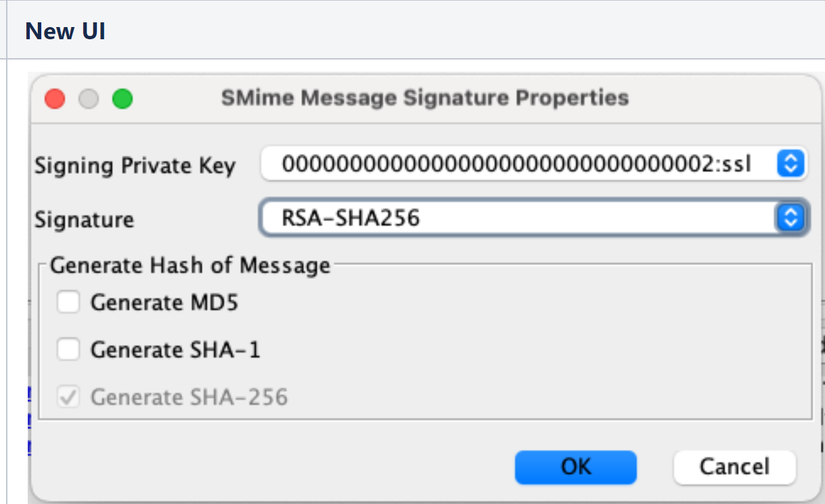This screenshot has height=504, width=825.
Task: Click the Signature field label
Action: (x=85, y=219)
